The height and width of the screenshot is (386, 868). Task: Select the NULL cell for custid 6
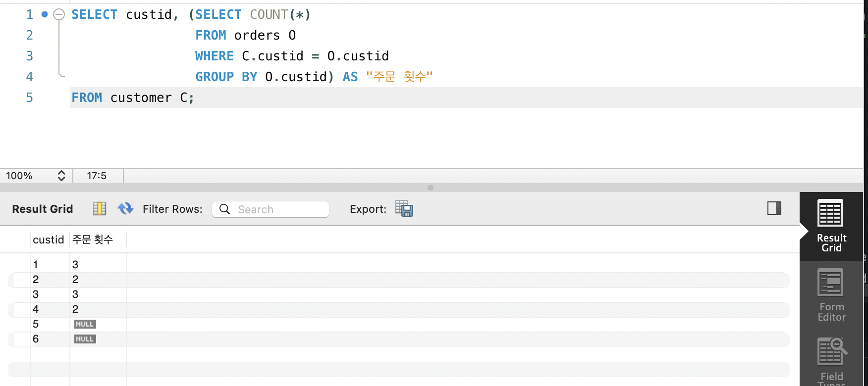coord(85,339)
